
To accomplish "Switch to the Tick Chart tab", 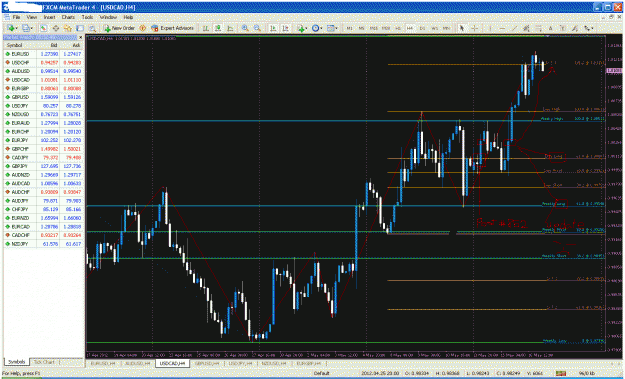I will click(44, 362).
